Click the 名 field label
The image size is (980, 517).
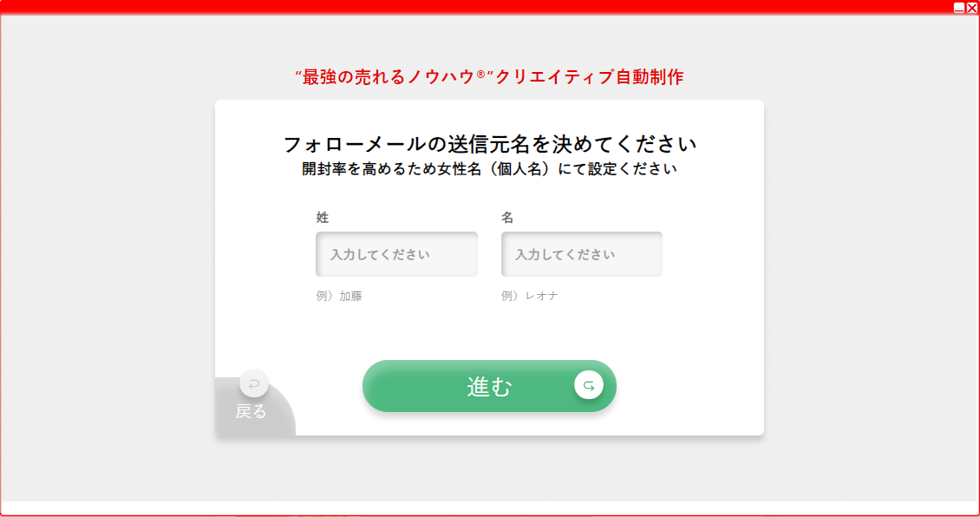tap(506, 218)
